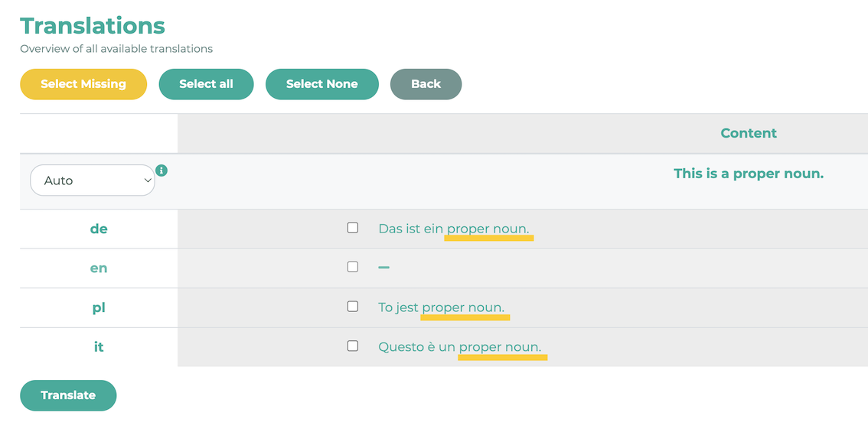The image size is (868, 432).
Task: Click the Select all button
Action: tap(206, 84)
